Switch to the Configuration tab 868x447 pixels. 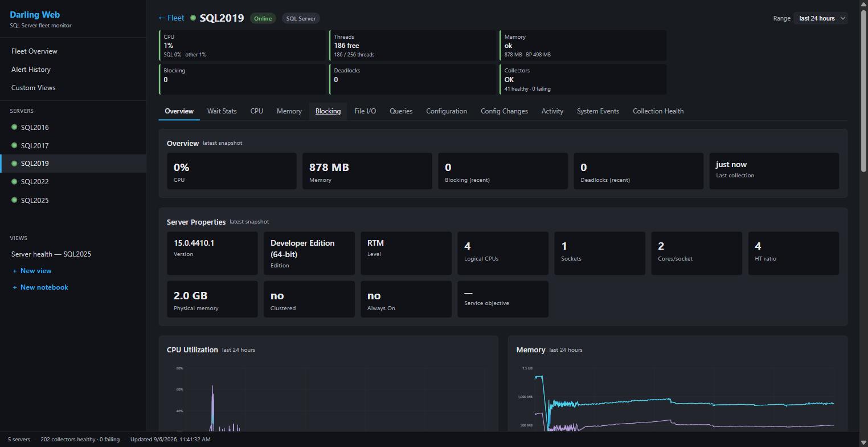447,111
